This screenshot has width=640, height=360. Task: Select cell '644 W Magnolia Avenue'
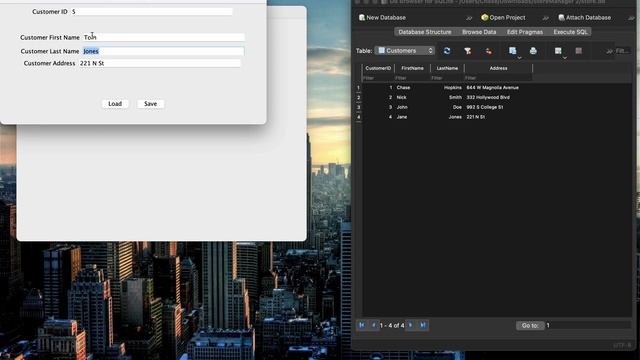[x=498, y=88]
